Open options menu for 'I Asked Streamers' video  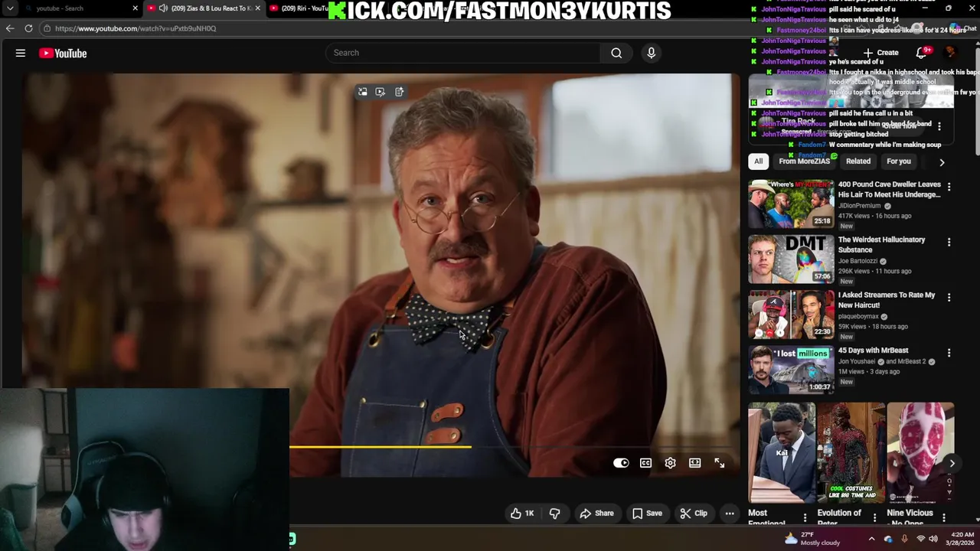(949, 297)
